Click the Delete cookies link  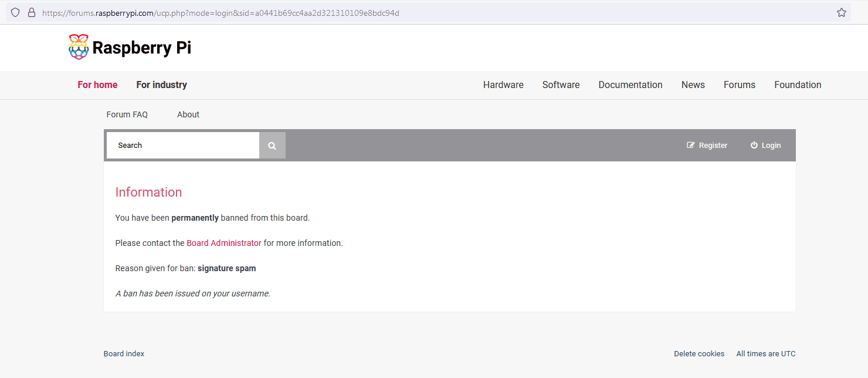[699, 354]
